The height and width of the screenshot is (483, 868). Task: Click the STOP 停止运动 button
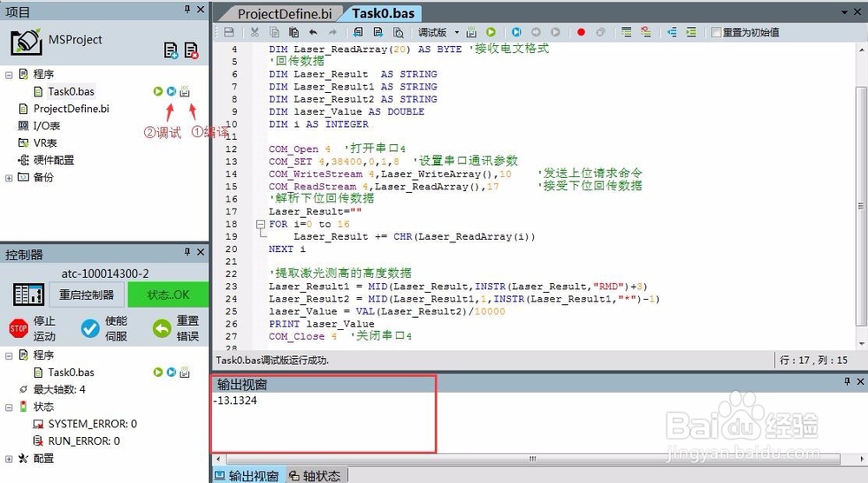coord(33,328)
